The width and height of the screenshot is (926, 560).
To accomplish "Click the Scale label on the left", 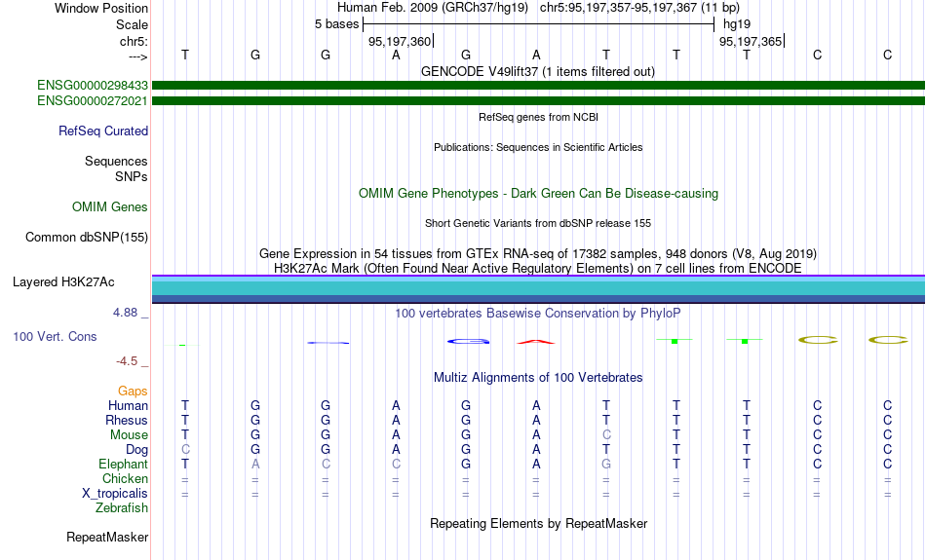I will click(132, 24).
